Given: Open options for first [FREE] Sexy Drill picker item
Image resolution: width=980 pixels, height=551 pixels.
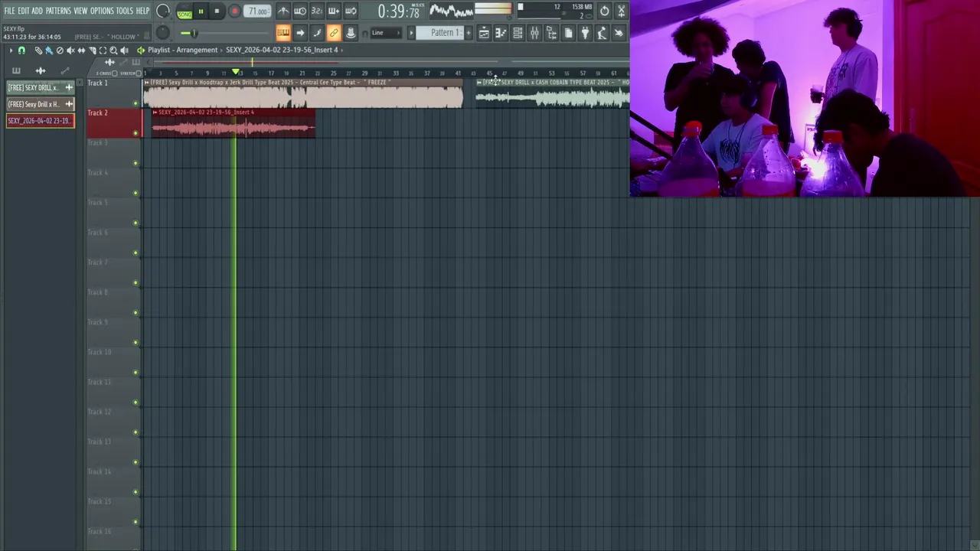Looking at the screenshot, I should pos(69,87).
